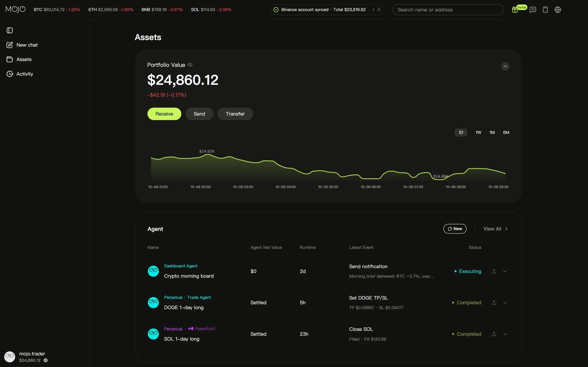Select the 1M chart range
The height and width of the screenshot is (367, 588).
click(492, 132)
